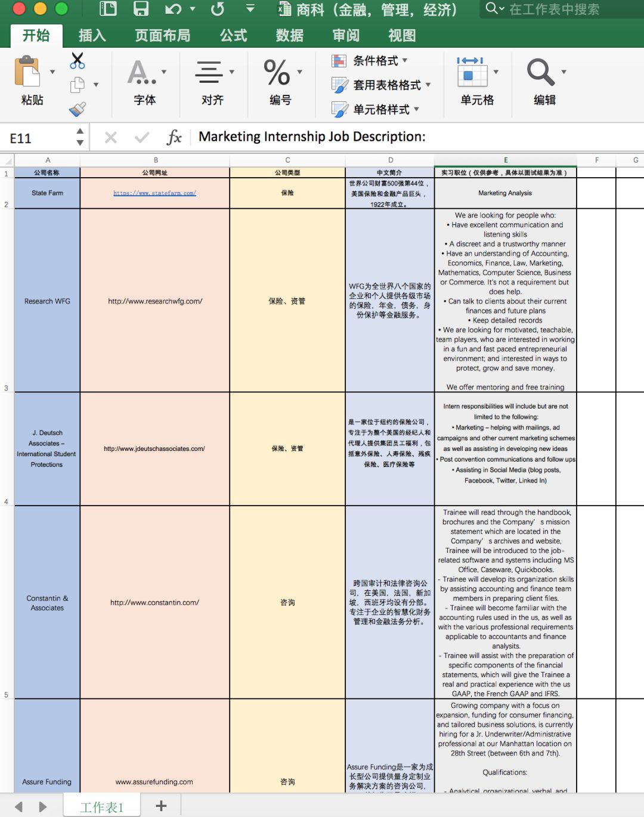
Task: Click the Select All corner triangle
Action: point(7,160)
